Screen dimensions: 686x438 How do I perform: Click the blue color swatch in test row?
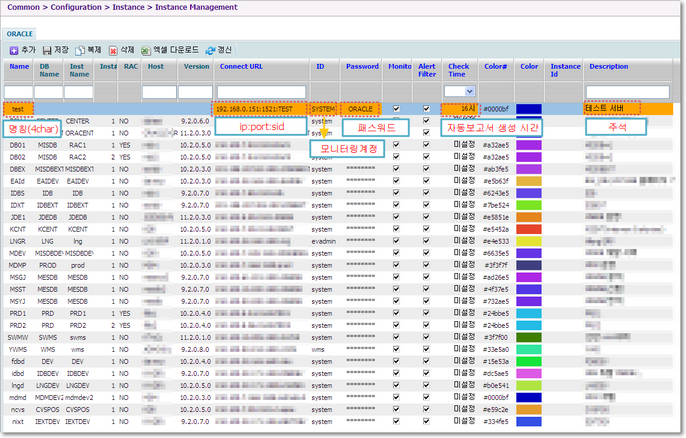(x=528, y=108)
